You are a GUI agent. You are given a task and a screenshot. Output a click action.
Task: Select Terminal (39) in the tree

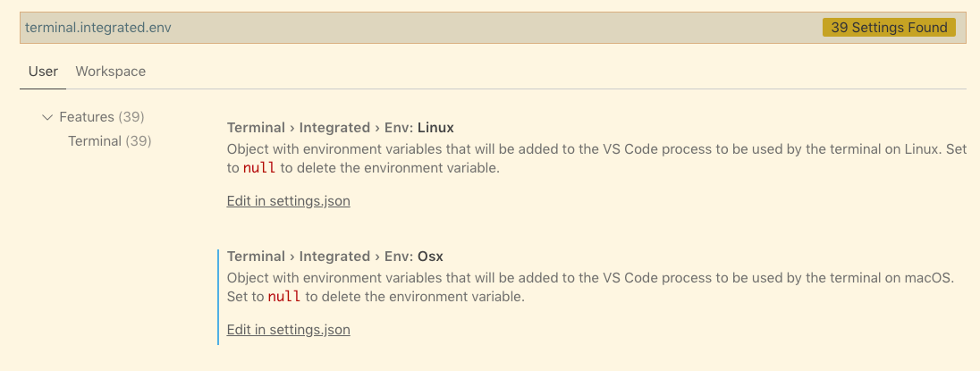click(110, 141)
